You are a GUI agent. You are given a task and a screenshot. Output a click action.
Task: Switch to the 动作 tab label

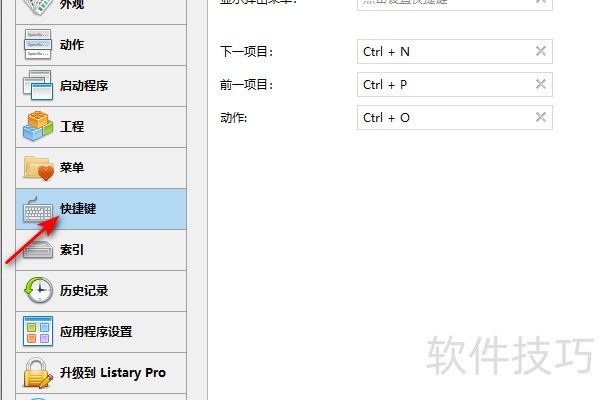[x=72, y=45]
